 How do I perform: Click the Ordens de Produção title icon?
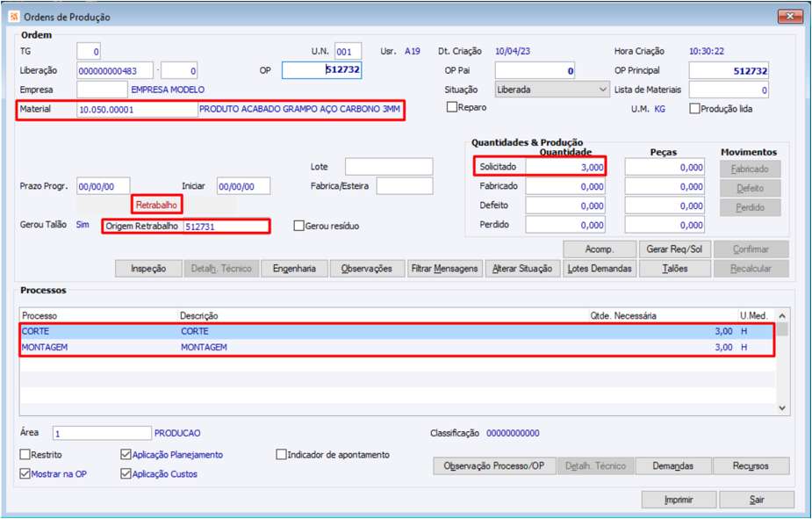tap(14, 17)
